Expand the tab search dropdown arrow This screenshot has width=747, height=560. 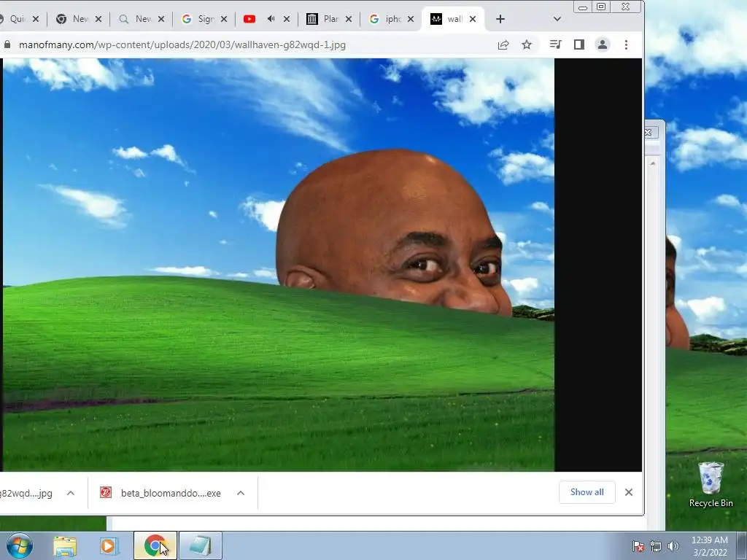pyautogui.click(x=557, y=19)
